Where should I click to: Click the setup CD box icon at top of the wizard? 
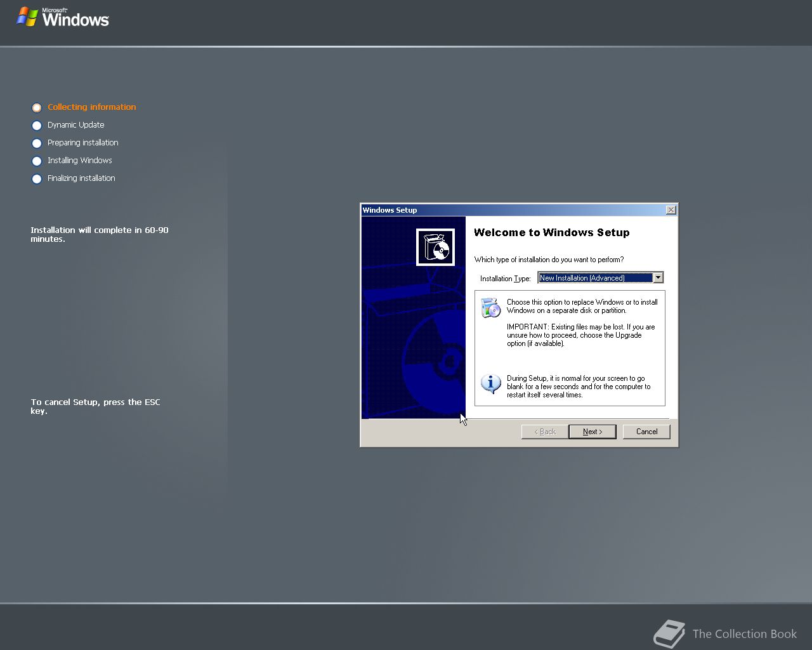tap(435, 247)
